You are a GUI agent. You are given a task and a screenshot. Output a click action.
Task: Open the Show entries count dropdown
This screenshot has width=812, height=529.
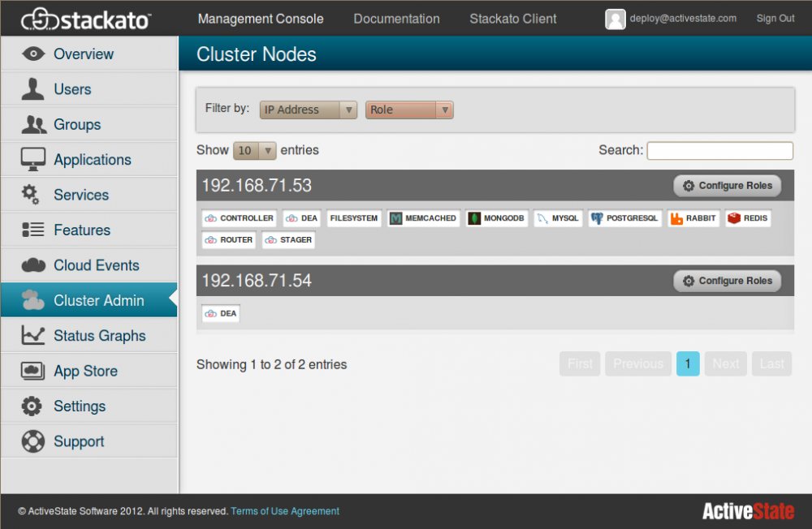tap(254, 151)
